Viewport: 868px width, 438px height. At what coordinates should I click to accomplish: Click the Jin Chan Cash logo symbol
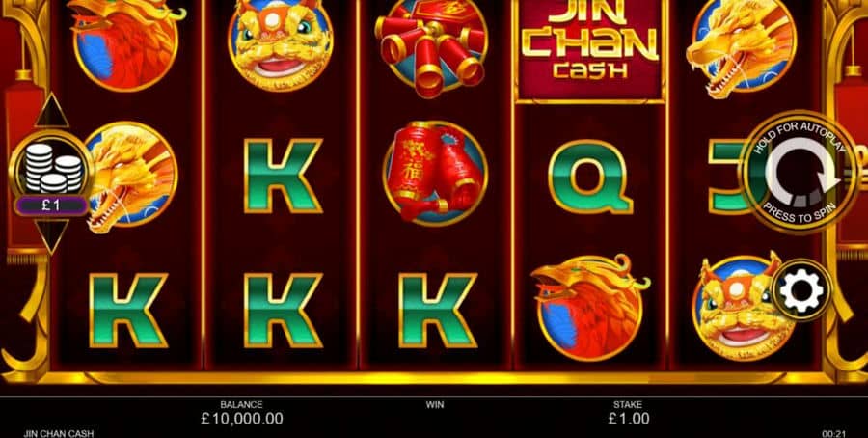coord(589,49)
